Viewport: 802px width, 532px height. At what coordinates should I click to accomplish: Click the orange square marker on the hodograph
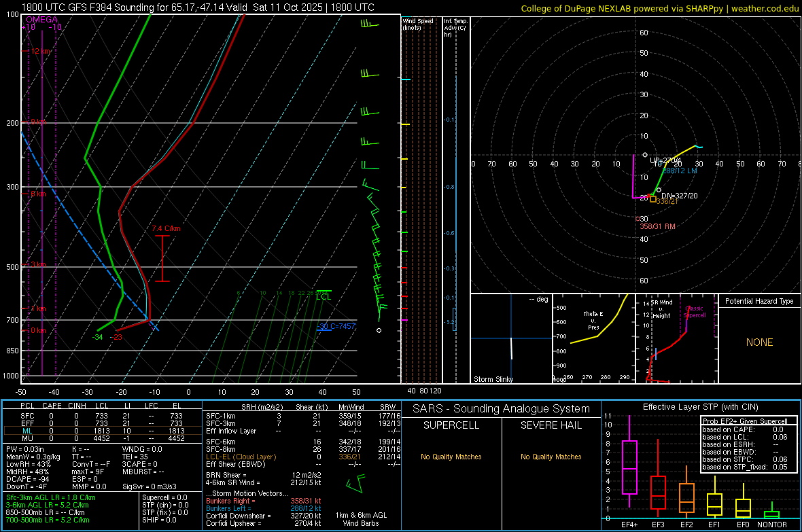(x=653, y=199)
